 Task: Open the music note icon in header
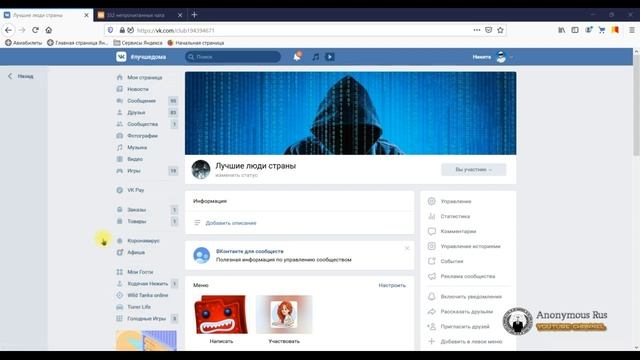pos(316,57)
